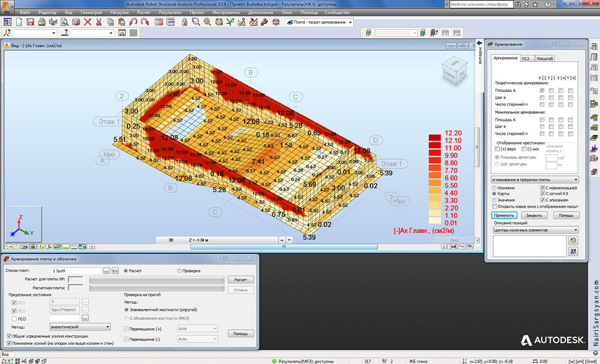Image resolution: width=600 pixels, height=364 pixels.
Task: Click the << button next to Список плит
Action: pos(115,271)
